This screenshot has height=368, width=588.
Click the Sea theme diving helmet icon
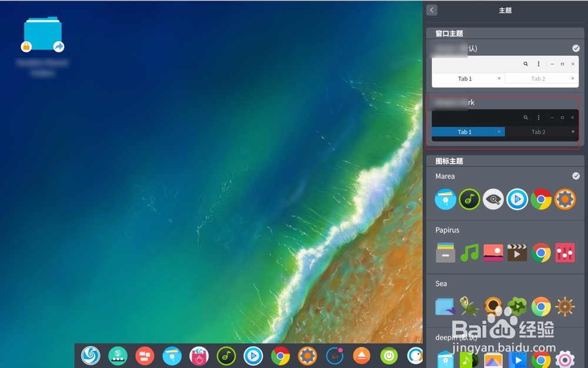pyautogui.click(x=493, y=306)
